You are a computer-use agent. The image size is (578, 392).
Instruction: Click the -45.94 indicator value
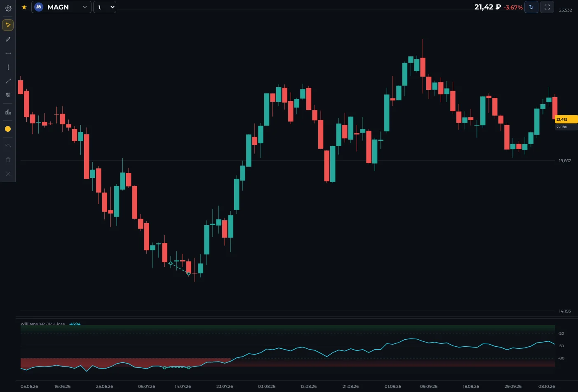point(75,324)
